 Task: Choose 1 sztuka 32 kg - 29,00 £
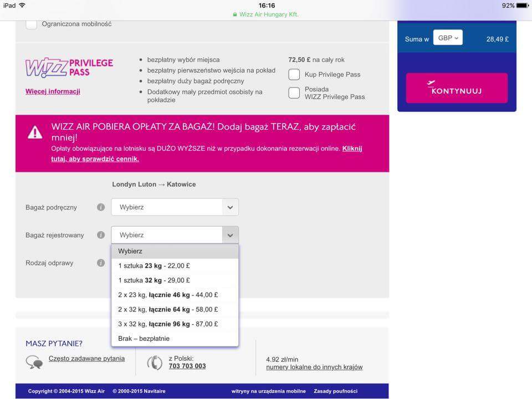point(175,280)
